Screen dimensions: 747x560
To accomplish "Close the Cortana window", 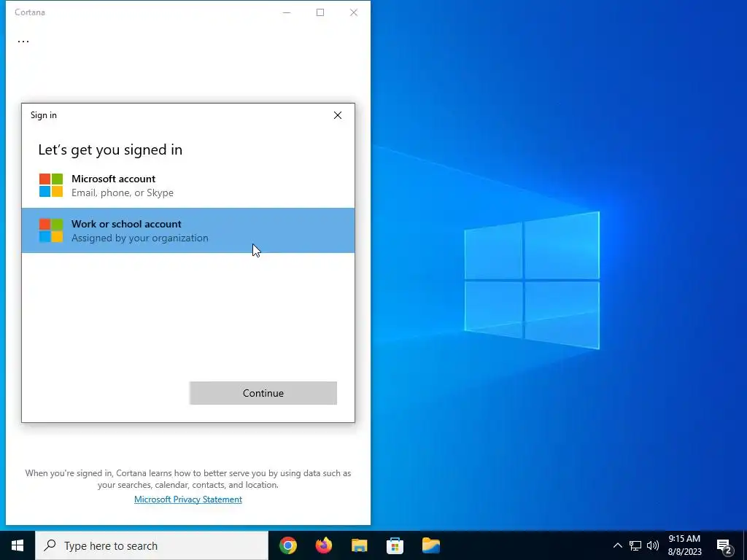I will (354, 12).
